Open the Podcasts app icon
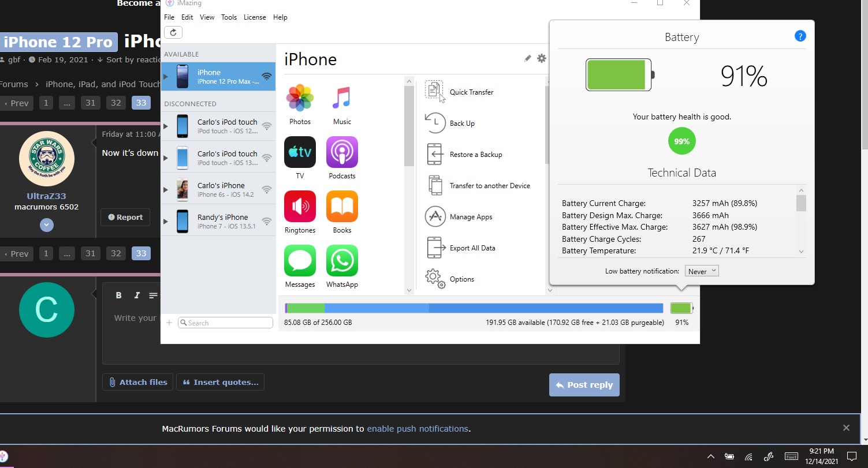The image size is (868, 468). tap(342, 152)
